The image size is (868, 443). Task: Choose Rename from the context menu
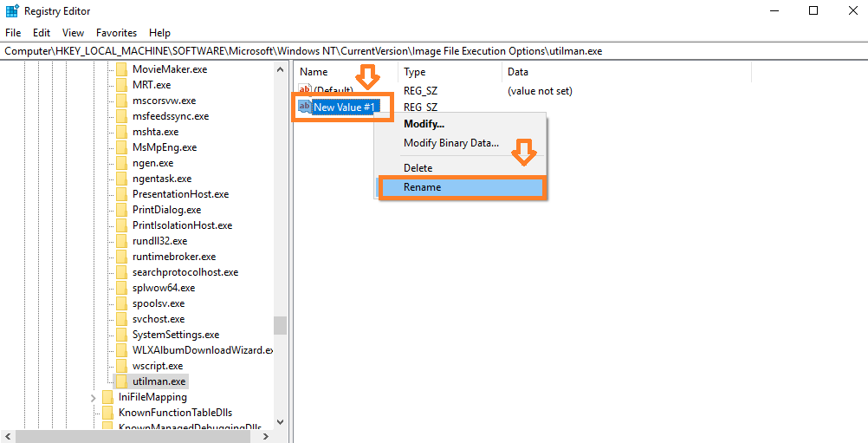tap(463, 187)
